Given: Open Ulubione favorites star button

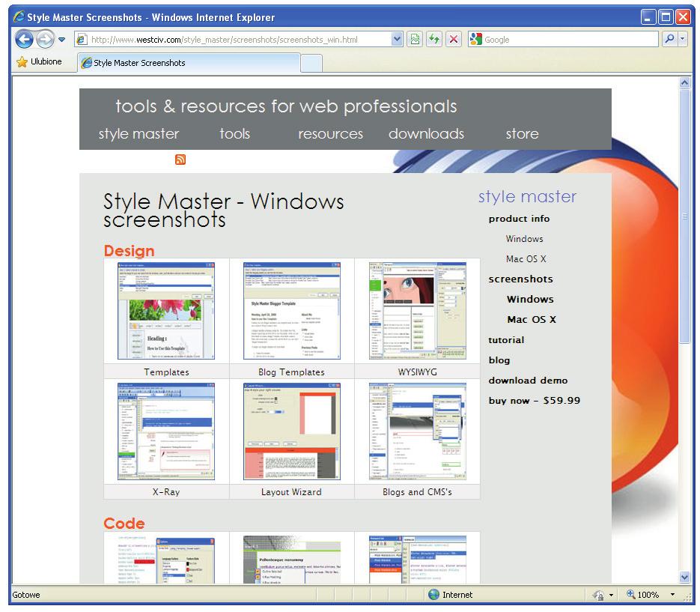Looking at the screenshot, I should [39, 61].
